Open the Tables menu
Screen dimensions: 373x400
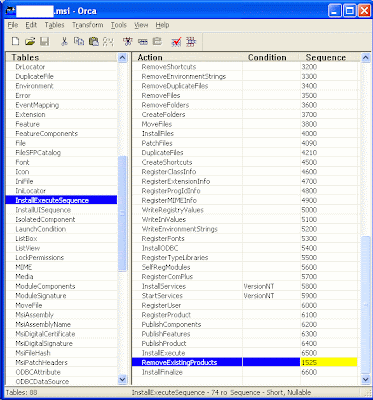pyautogui.click(x=54, y=25)
